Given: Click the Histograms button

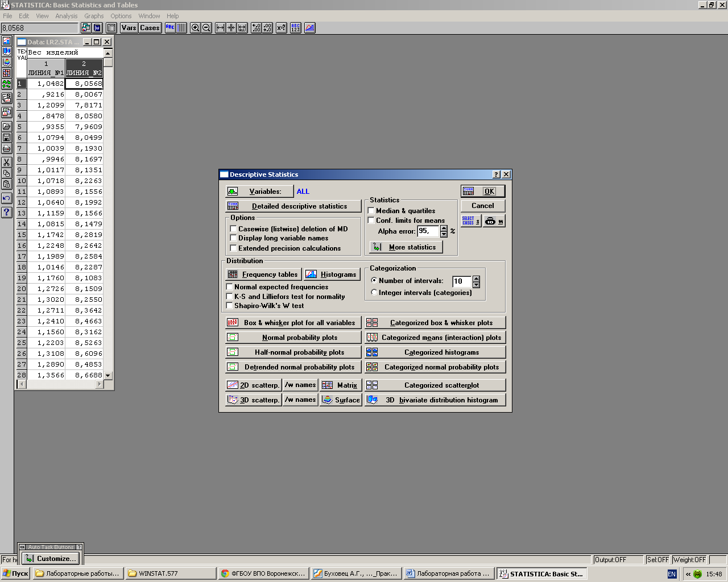Looking at the screenshot, I should [x=332, y=275].
